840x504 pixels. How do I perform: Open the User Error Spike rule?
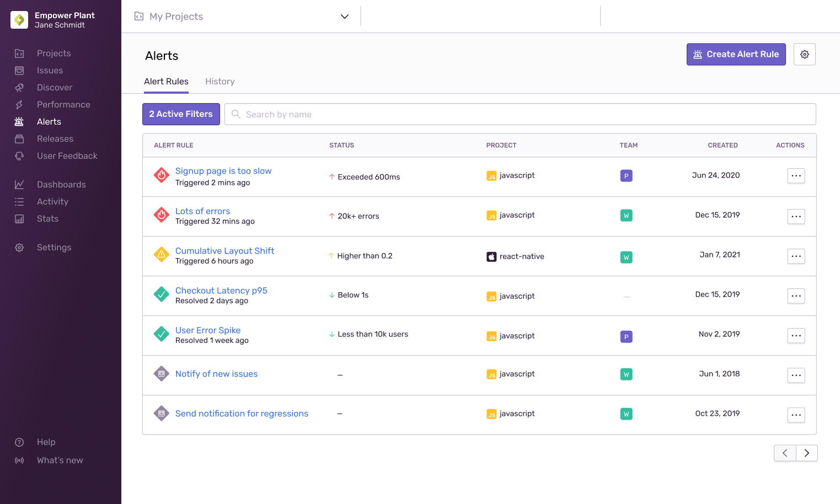tap(208, 330)
